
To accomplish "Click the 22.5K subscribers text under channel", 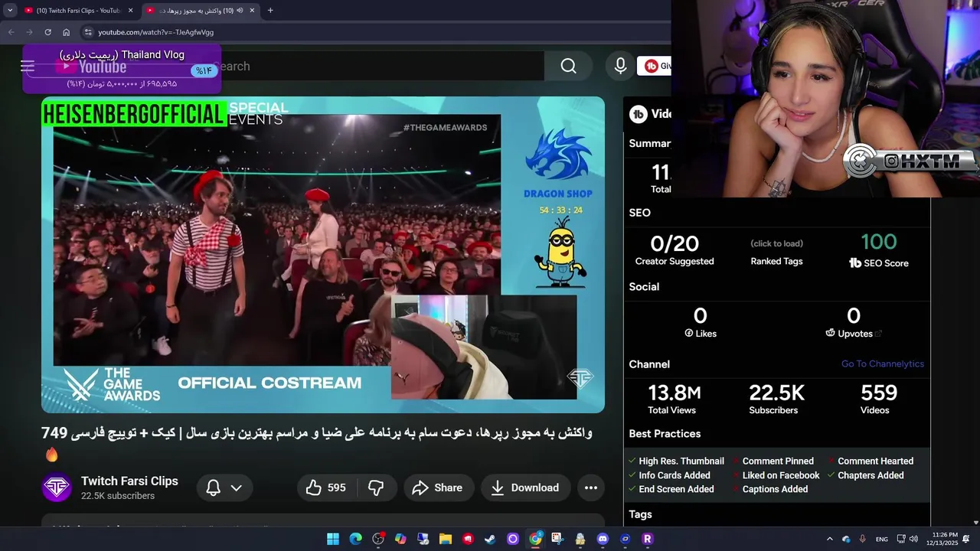I will (x=118, y=496).
